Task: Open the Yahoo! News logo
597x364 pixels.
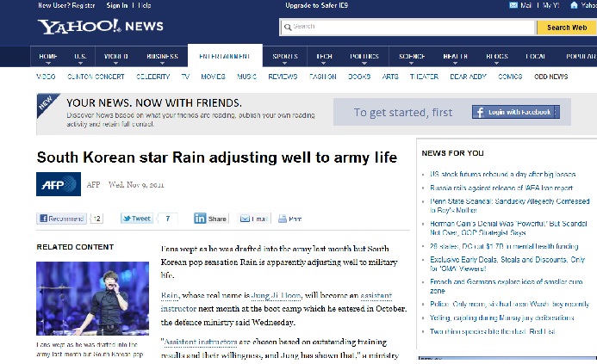Action: tap(101, 26)
